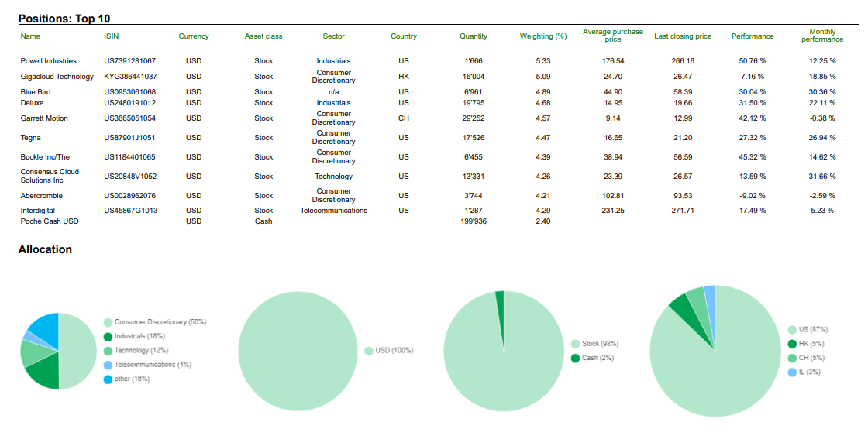Click the USD (100%) legend dot
The height and width of the screenshot is (446, 868).
coord(369,351)
